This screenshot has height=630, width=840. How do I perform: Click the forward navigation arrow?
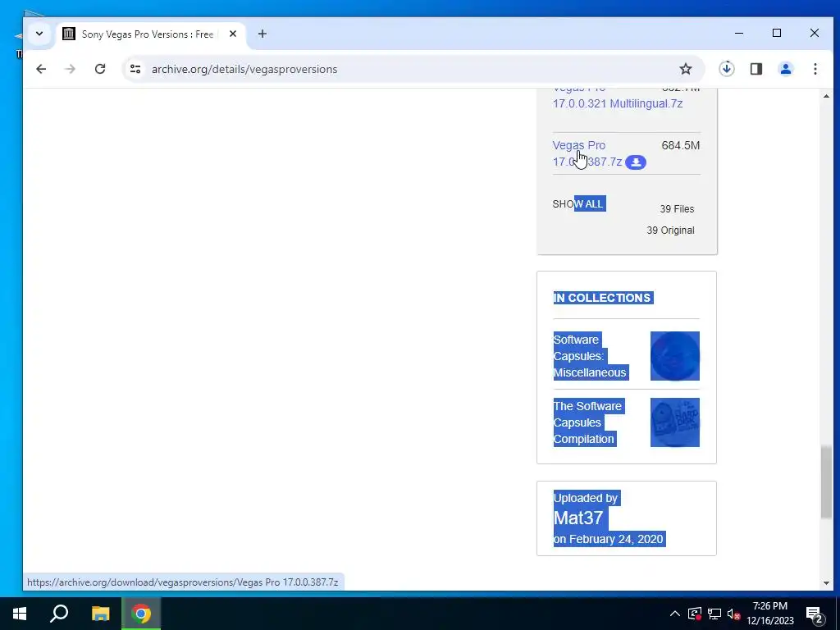pos(71,69)
